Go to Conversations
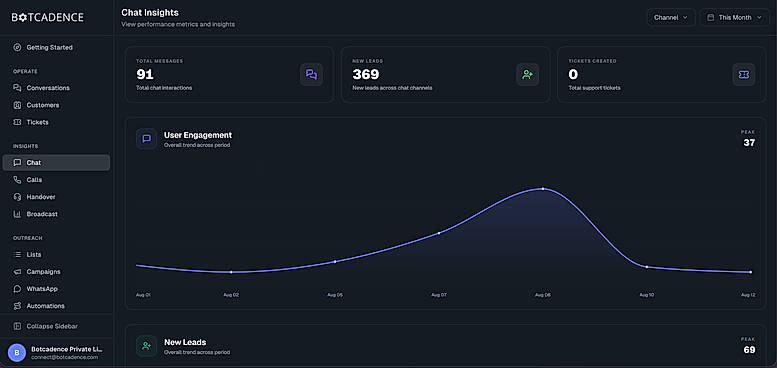777x368 pixels. coord(56,88)
